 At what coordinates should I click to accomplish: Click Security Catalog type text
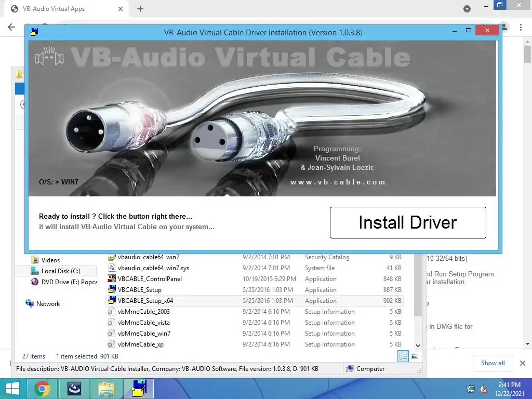[327, 257]
